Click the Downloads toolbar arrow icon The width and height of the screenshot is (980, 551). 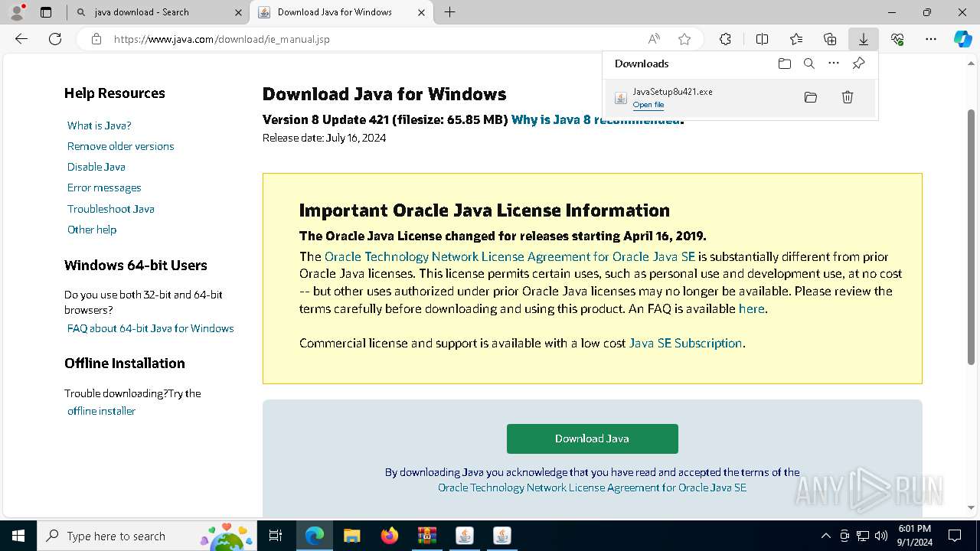coord(864,39)
